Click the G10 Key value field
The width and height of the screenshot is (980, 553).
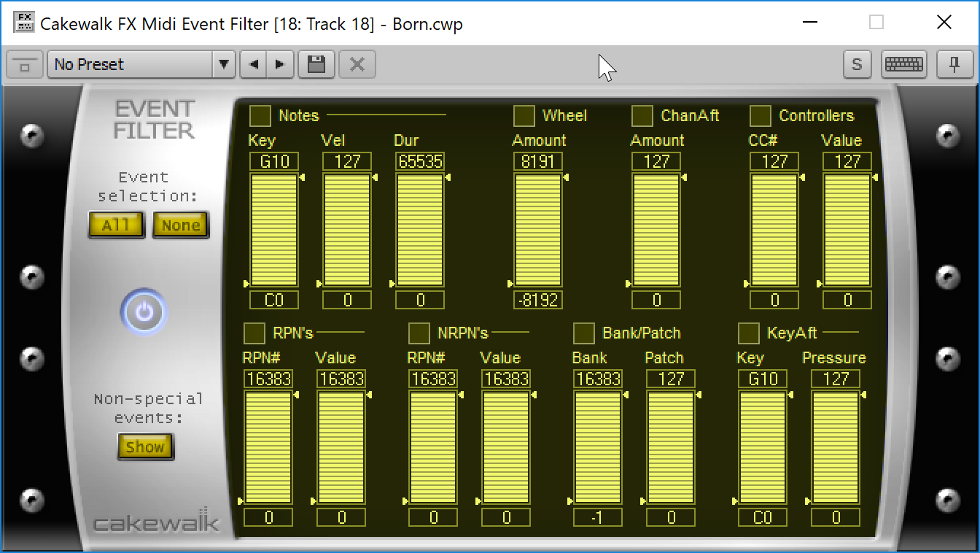273,161
